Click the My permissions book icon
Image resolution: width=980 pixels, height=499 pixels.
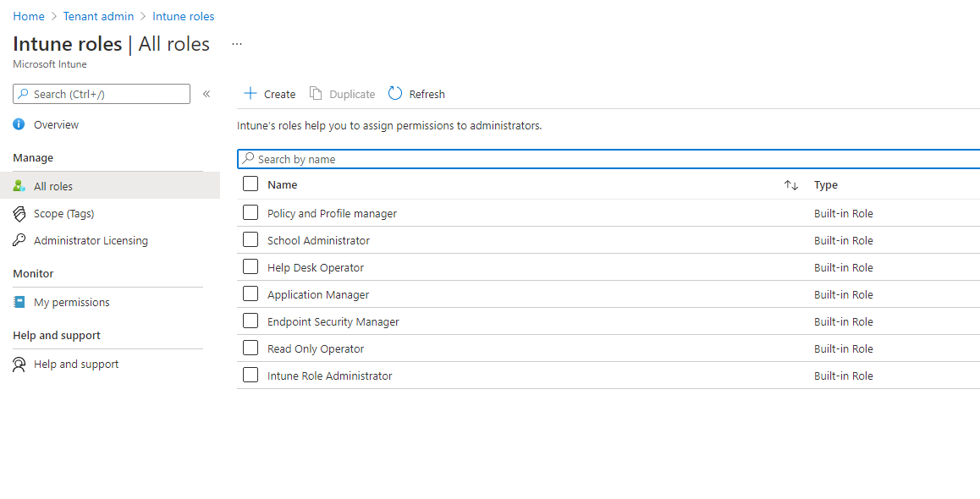[x=19, y=302]
